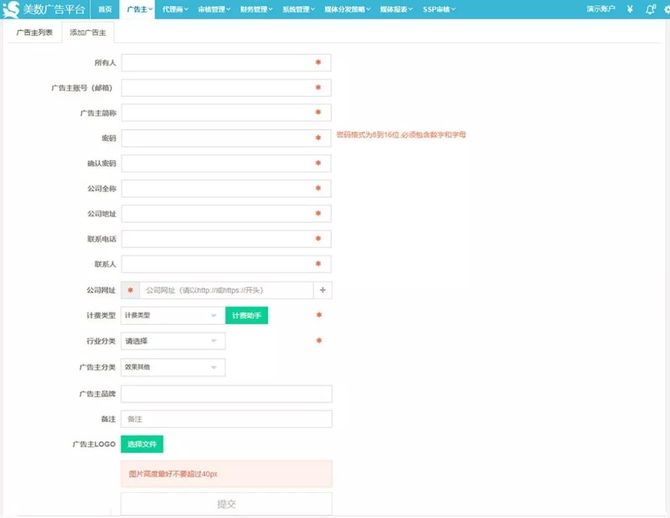
Task: Click 演示账户 in the header
Action: pos(600,9)
